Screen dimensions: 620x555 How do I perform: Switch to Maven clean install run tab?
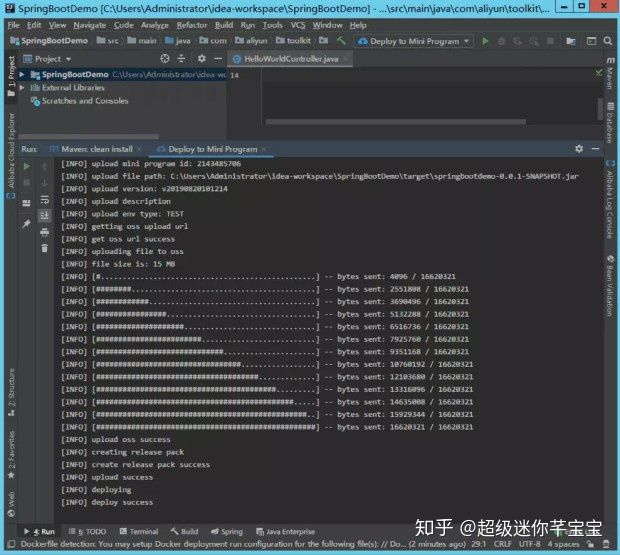pos(96,149)
